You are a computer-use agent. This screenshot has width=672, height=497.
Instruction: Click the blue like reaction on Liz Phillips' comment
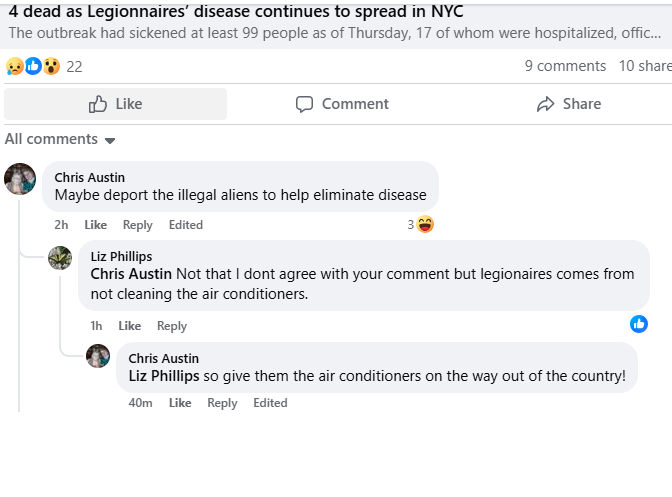pyautogui.click(x=639, y=324)
